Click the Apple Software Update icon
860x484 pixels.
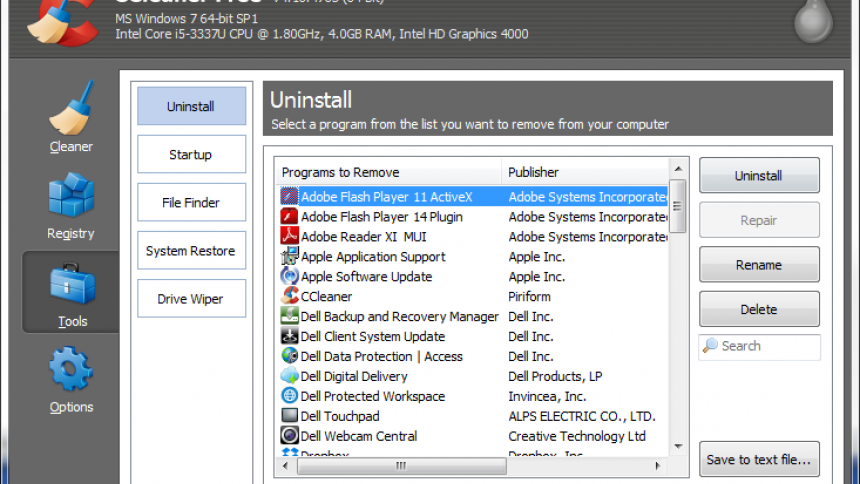coord(289,276)
